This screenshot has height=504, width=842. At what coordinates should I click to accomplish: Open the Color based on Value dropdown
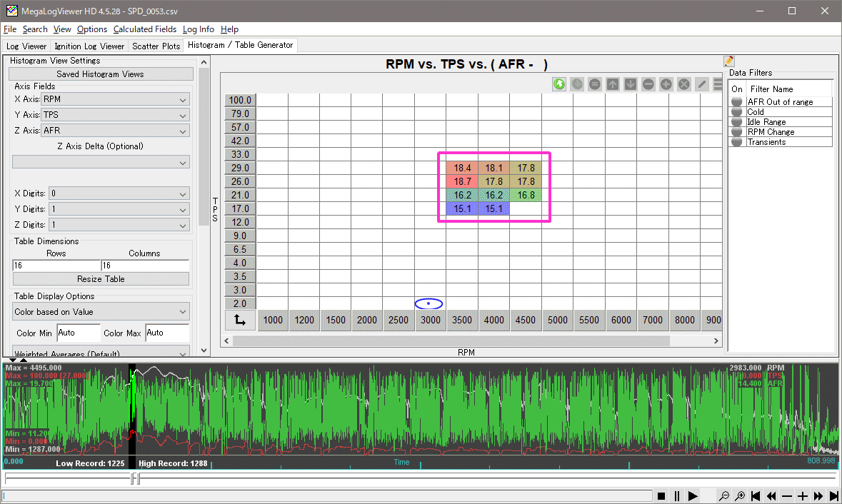point(101,312)
